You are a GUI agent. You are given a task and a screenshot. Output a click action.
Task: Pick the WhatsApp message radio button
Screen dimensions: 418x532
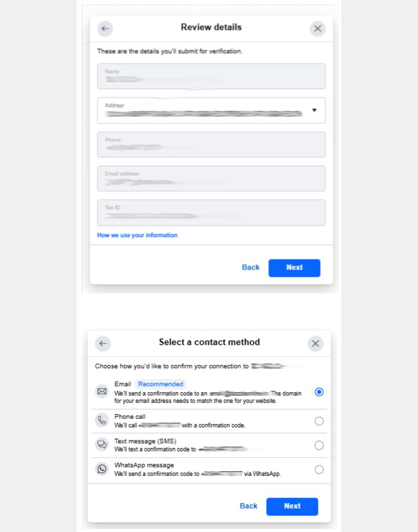tap(319, 470)
